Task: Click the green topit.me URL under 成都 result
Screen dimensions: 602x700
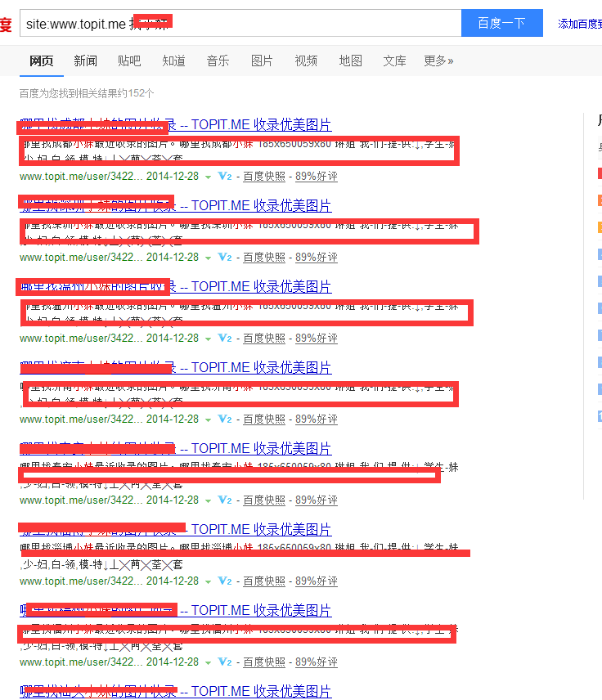Action: [81, 177]
